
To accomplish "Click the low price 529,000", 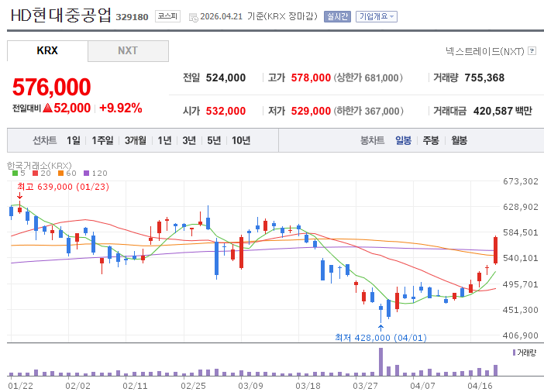I will [311, 111].
